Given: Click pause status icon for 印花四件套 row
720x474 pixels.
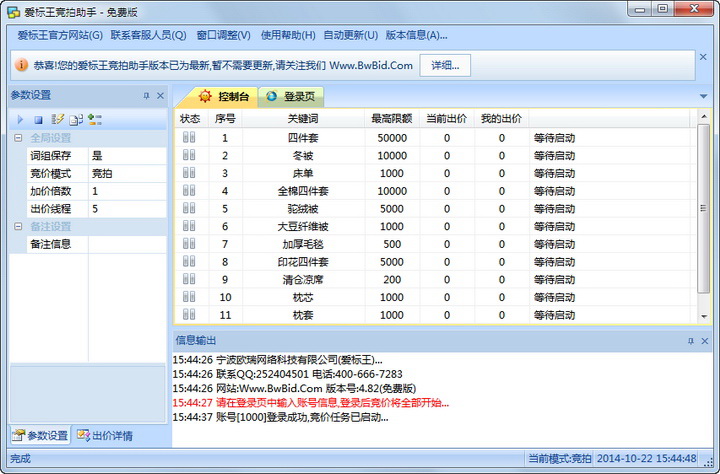Looking at the screenshot, I should pos(189,261).
